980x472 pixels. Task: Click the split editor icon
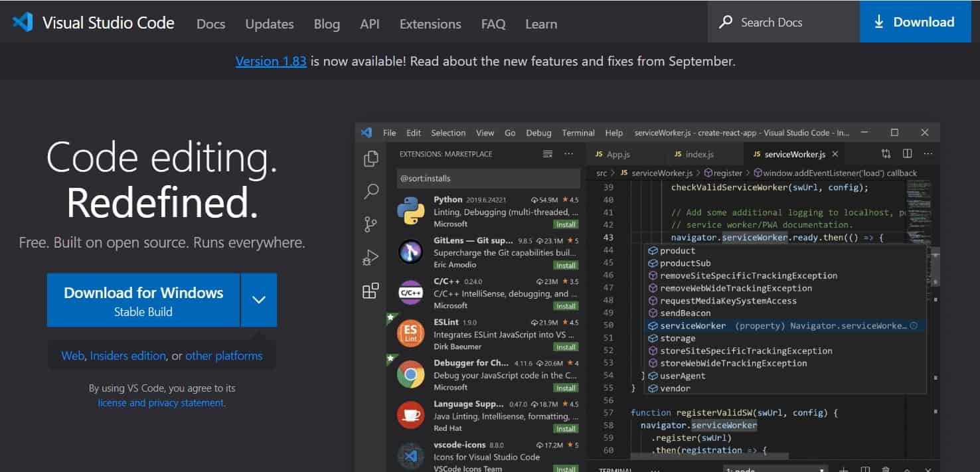pos(907,154)
